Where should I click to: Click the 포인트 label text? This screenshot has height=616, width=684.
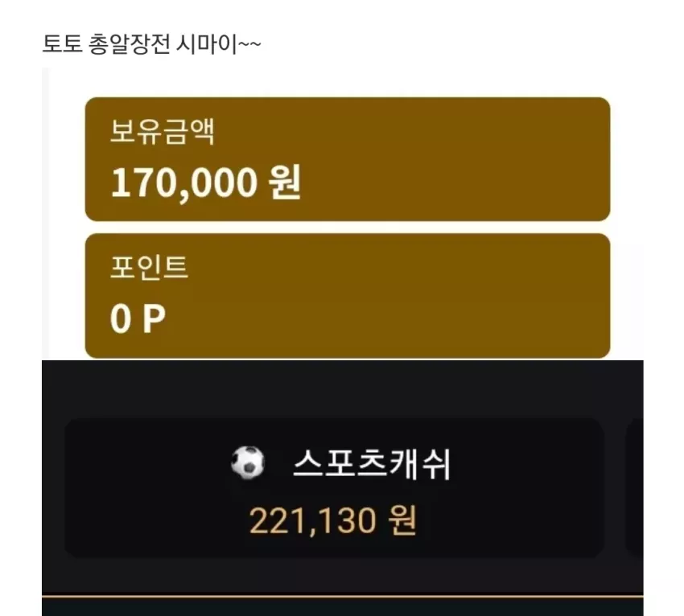point(149,267)
